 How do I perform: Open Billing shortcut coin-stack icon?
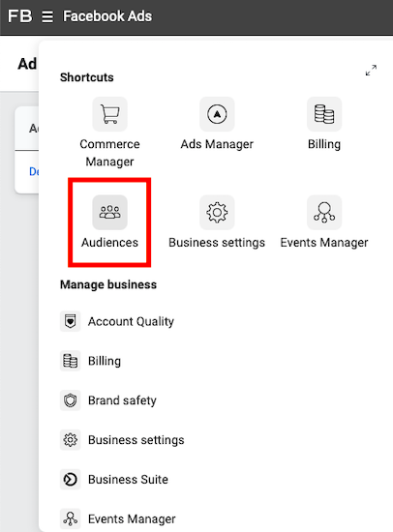[324, 114]
